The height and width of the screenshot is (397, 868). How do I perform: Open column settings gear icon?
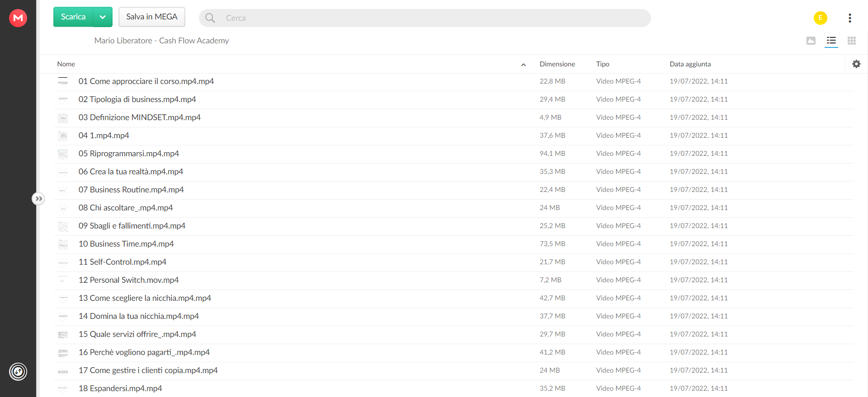pyautogui.click(x=856, y=64)
